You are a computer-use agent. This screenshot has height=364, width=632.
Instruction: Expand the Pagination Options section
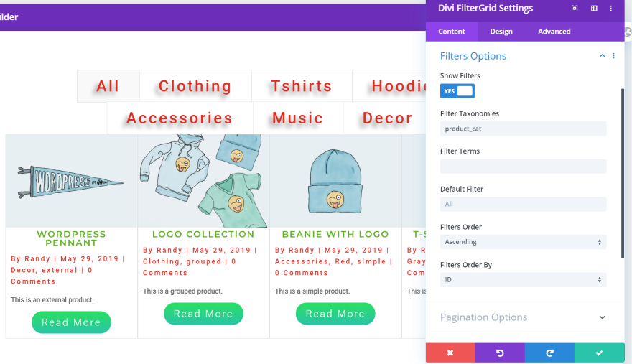(523, 317)
